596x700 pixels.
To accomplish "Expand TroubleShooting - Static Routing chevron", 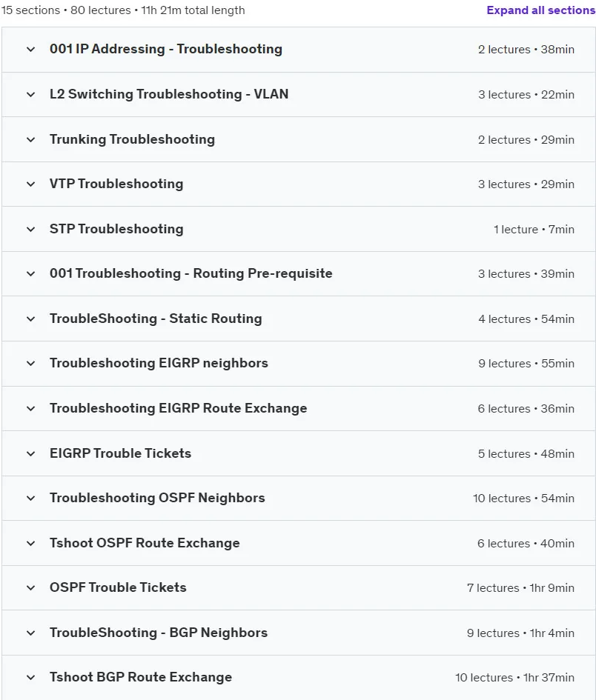I will coord(31,319).
